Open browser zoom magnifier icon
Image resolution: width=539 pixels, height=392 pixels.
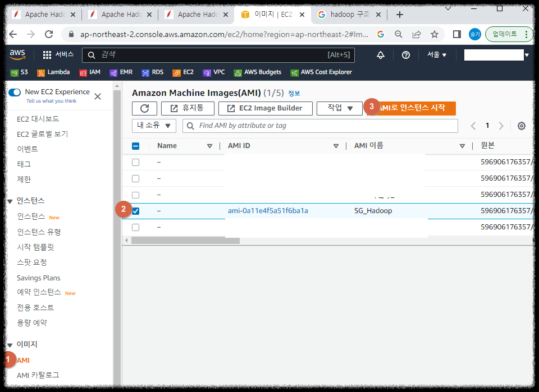coord(399,34)
